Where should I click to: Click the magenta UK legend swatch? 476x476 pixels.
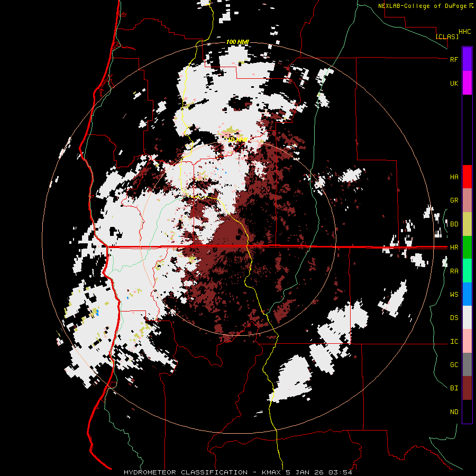(467, 83)
